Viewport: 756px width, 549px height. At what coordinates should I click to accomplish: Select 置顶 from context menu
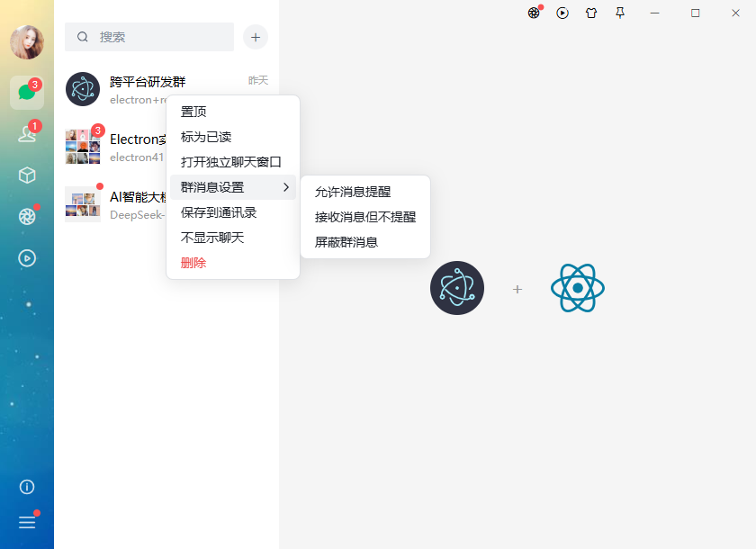233,112
